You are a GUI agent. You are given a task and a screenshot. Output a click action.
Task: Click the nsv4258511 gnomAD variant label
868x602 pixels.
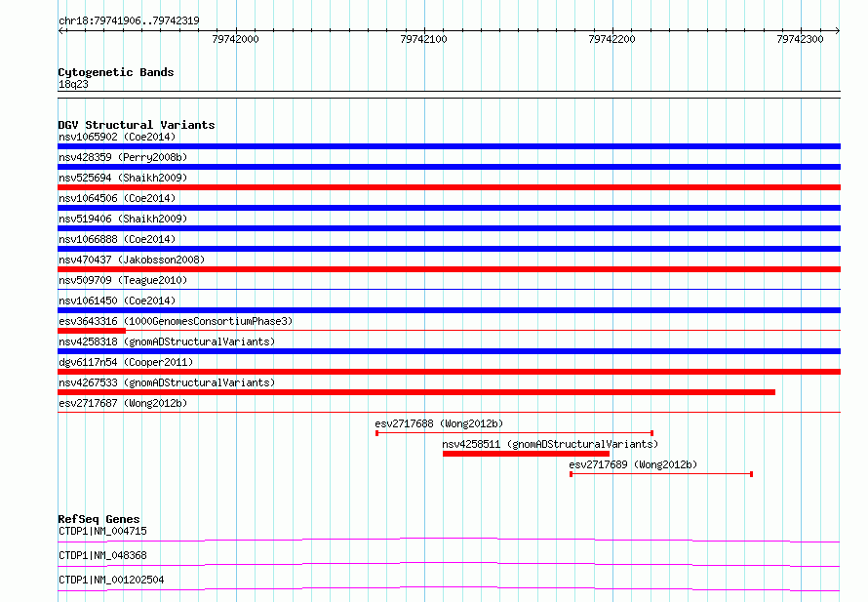pyautogui.click(x=550, y=444)
